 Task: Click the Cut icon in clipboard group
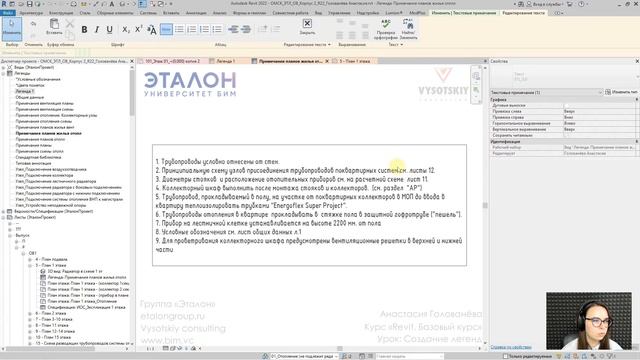pos(70,24)
